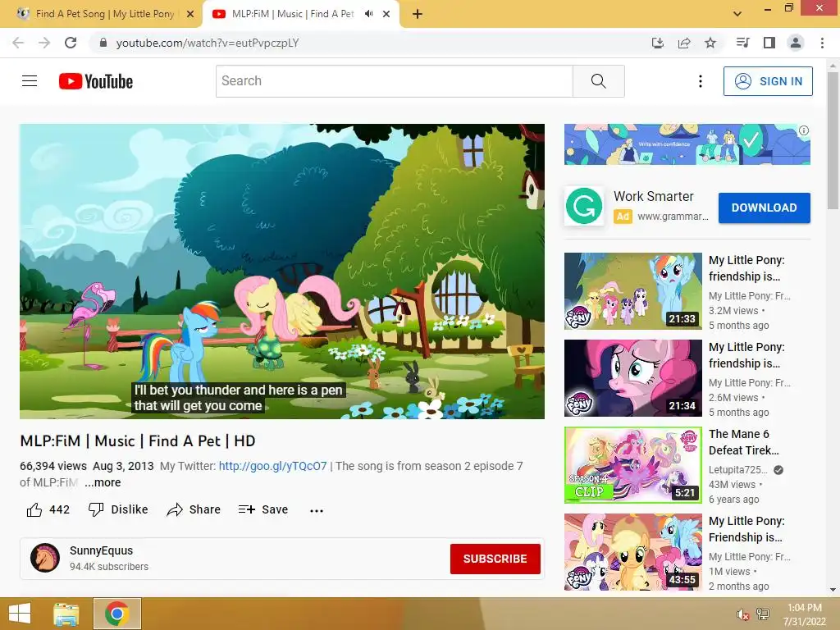Like the video with thumbs up
Screen dimensions: 840x630
click(34, 509)
